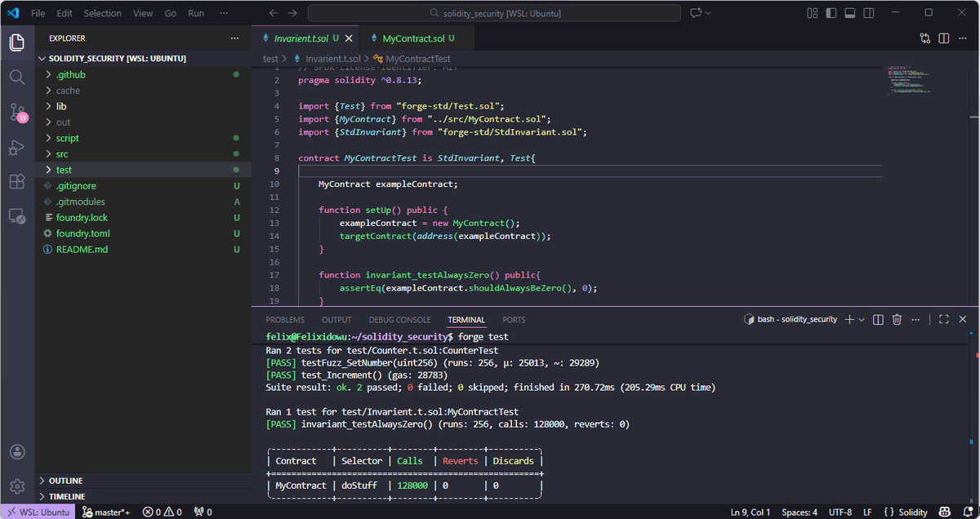Open foundry.toml in explorer
980x519 pixels.
click(143, 233)
